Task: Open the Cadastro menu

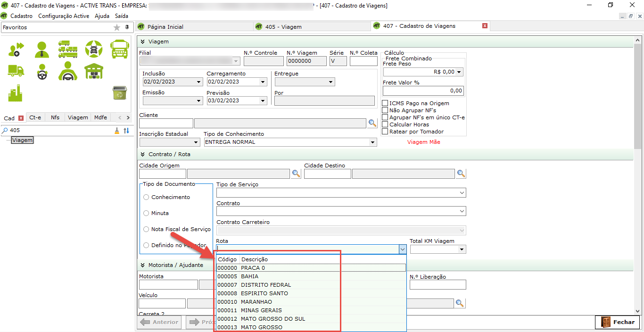Action: 22,16
